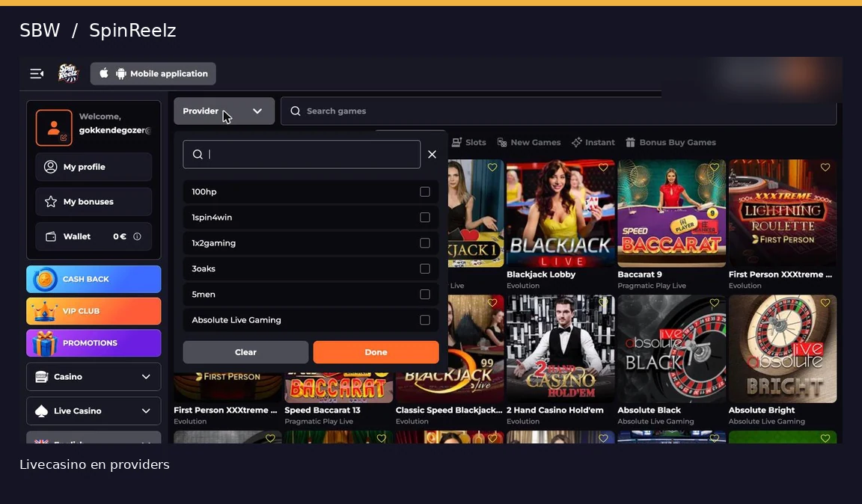Screen dimensions: 862x504
Task: Select the 3oaks provider name
Action: click(x=204, y=268)
